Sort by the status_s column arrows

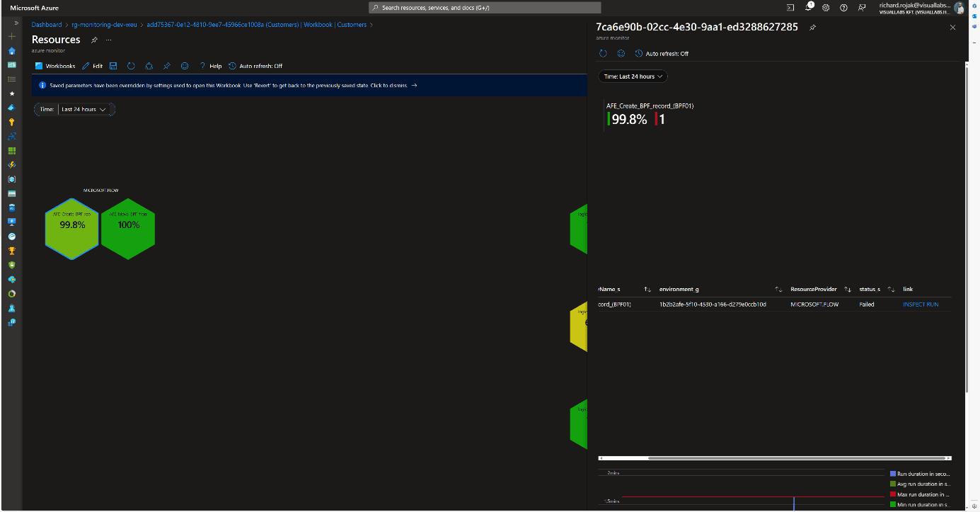coord(891,289)
